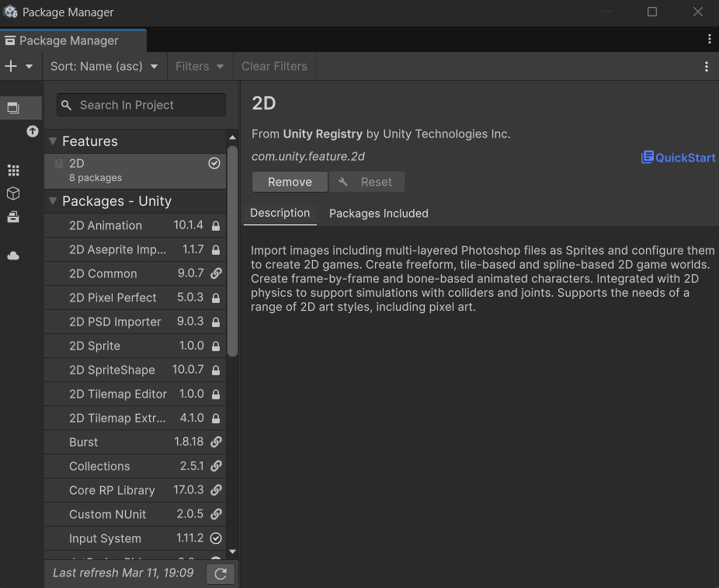Select the 2D feature with 8 packages
The height and width of the screenshot is (588, 719).
(135, 171)
